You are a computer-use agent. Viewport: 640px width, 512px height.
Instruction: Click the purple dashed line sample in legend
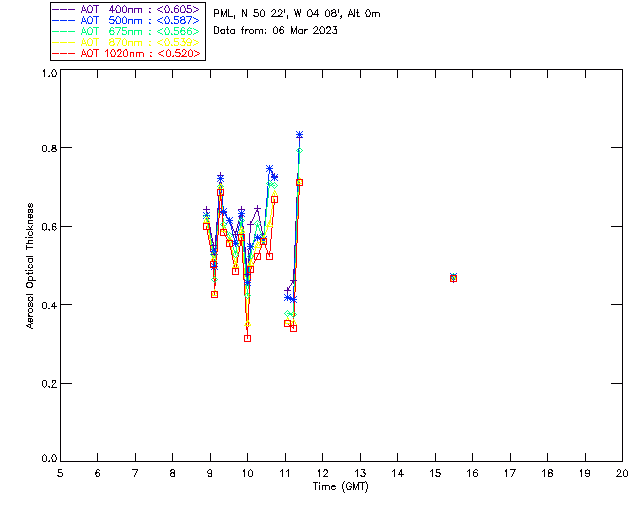(x=64, y=10)
